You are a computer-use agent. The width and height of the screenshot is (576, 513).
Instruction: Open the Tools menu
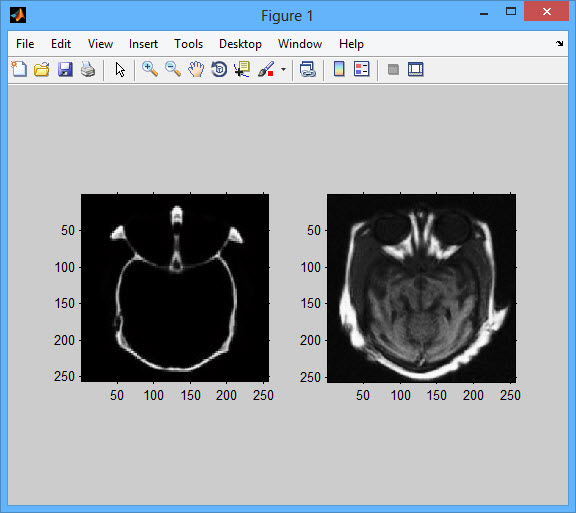[x=188, y=44]
